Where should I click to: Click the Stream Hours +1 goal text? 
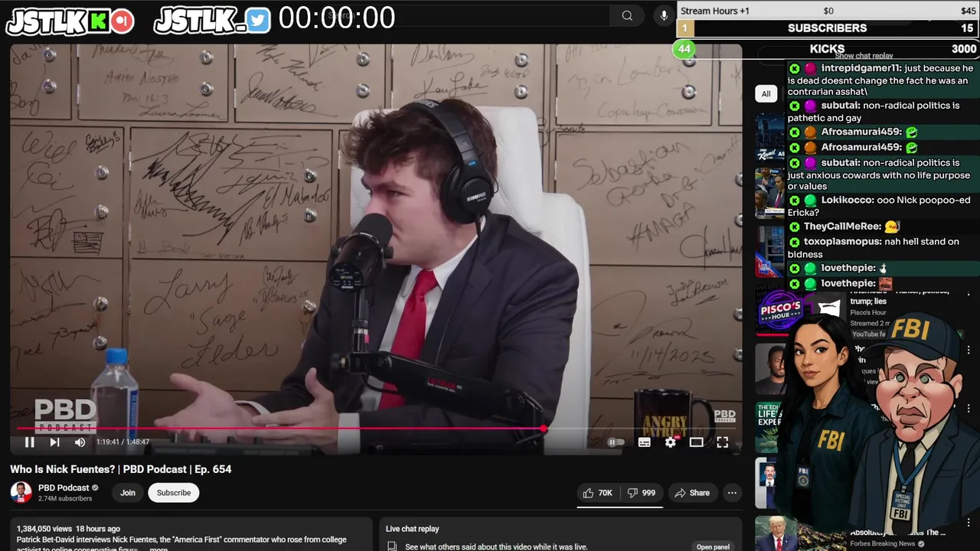[x=715, y=11]
